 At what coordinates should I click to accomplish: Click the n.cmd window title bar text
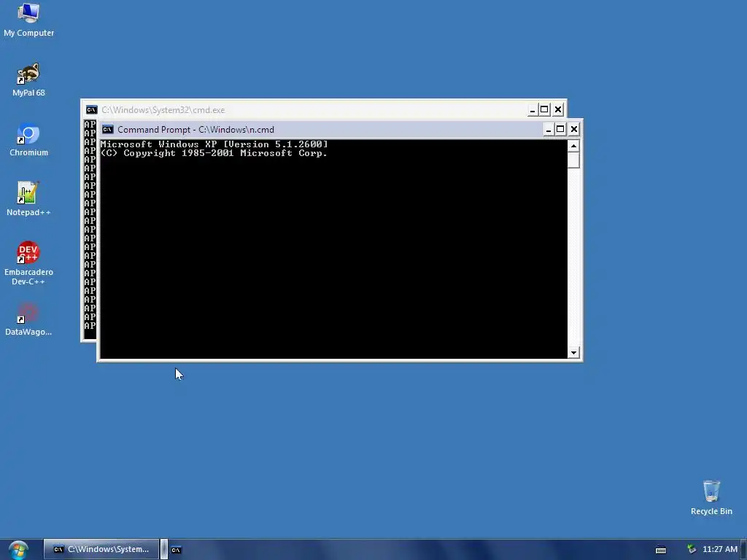196,130
